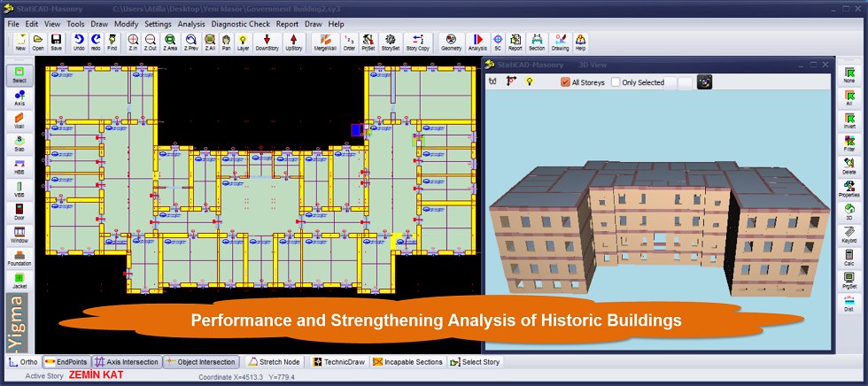Select the Foundation tool

click(x=19, y=259)
